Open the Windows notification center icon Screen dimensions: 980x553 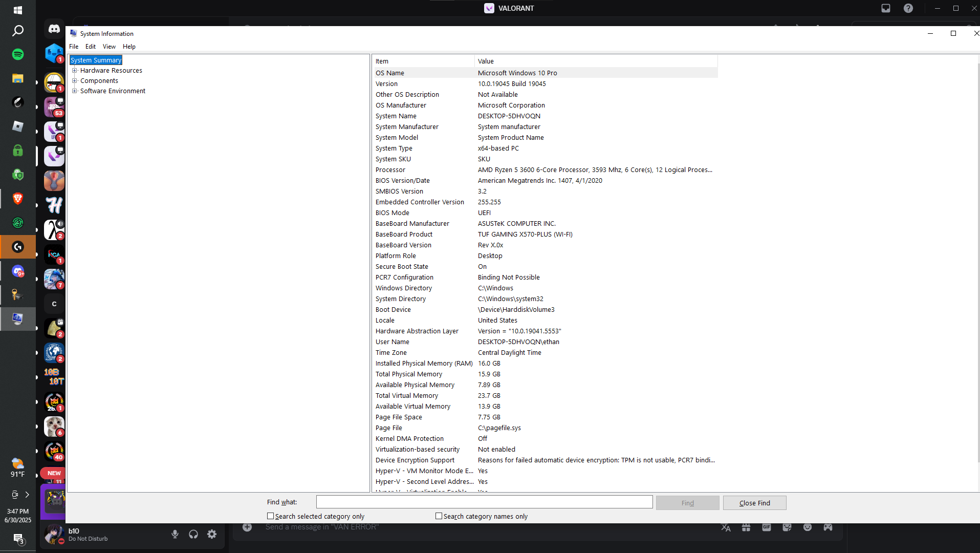[18, 539]
